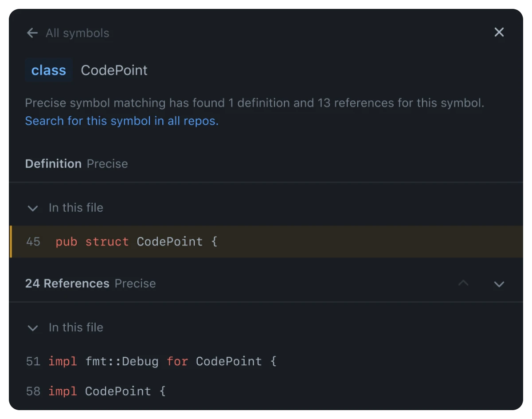The image size is (532, 419).
Task: Click the 24 References Precise heading
Action: pyautogui.click(x=90, y=283)
